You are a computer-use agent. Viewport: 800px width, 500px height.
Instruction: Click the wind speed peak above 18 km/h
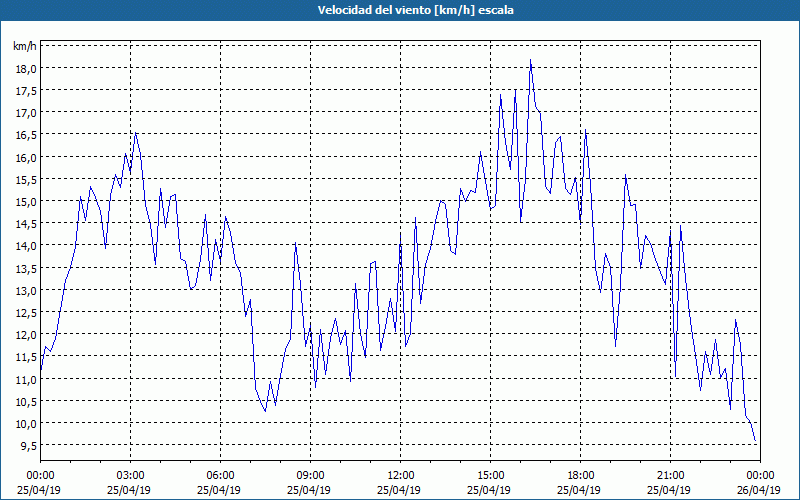tap(531, 60)
